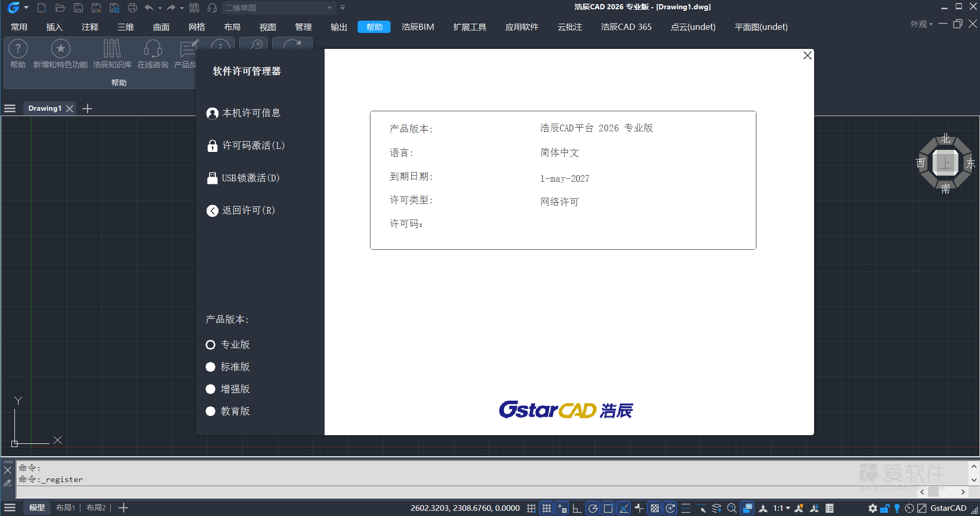980x516 pixels.
Task: Open the workspace 二维草图 dropdown
Action: pyautogui.click(x=279, y=8)
